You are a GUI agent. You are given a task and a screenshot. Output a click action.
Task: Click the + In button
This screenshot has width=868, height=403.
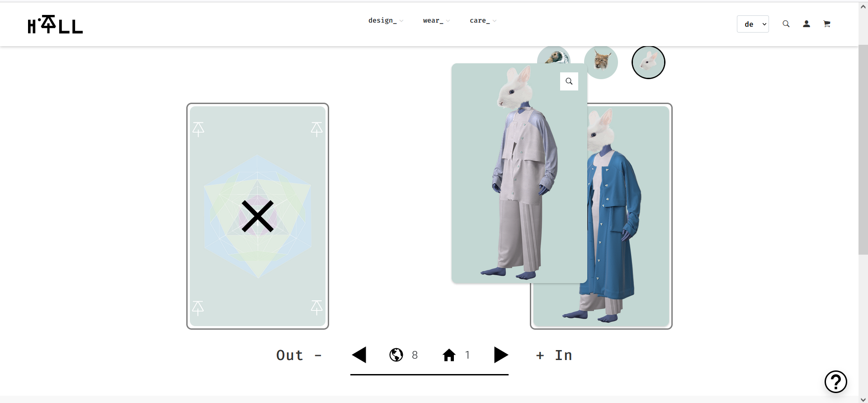pyautogui.click(x=554, y=356)
